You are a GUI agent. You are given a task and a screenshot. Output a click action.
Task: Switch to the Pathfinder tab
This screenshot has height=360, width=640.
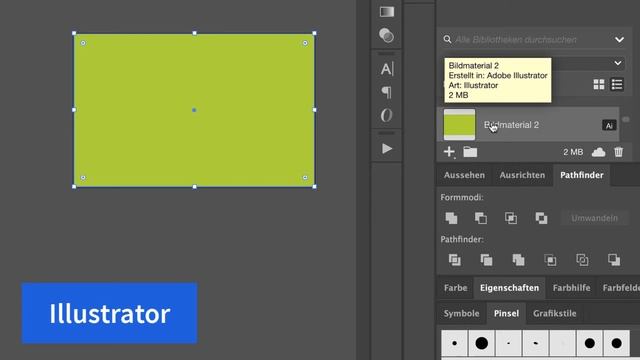(582, 175)
